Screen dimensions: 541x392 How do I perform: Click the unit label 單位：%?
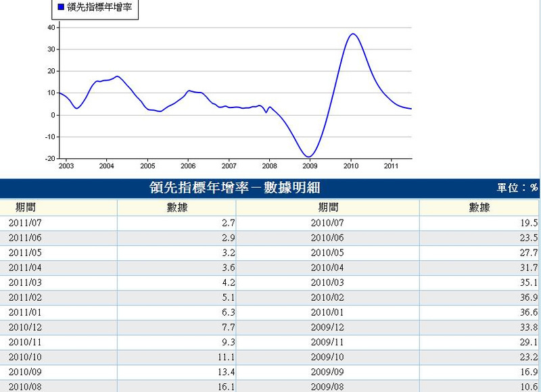(x=517, y=188)
